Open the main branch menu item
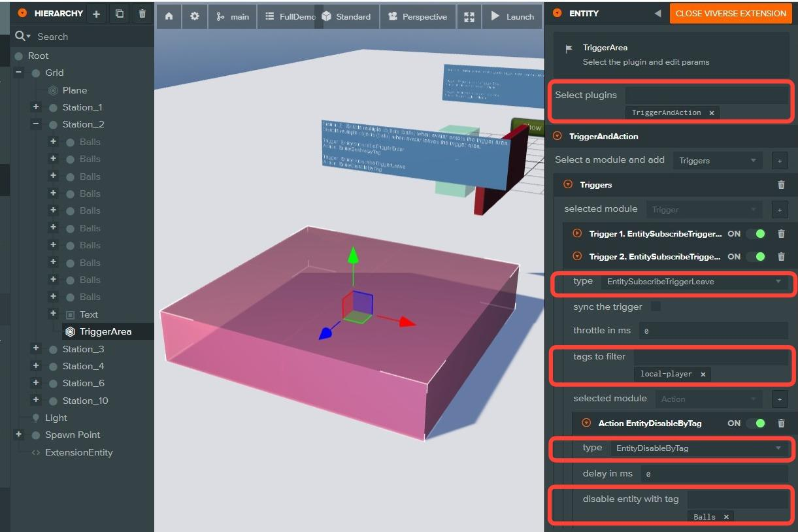The image size is (798, 532). click(233, 16)
